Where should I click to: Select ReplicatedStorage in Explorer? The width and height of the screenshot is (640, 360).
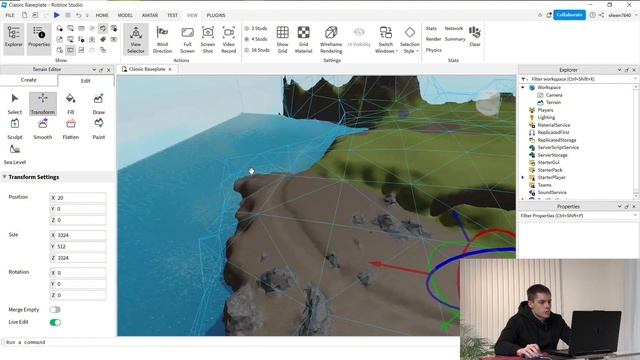point(557,140)
